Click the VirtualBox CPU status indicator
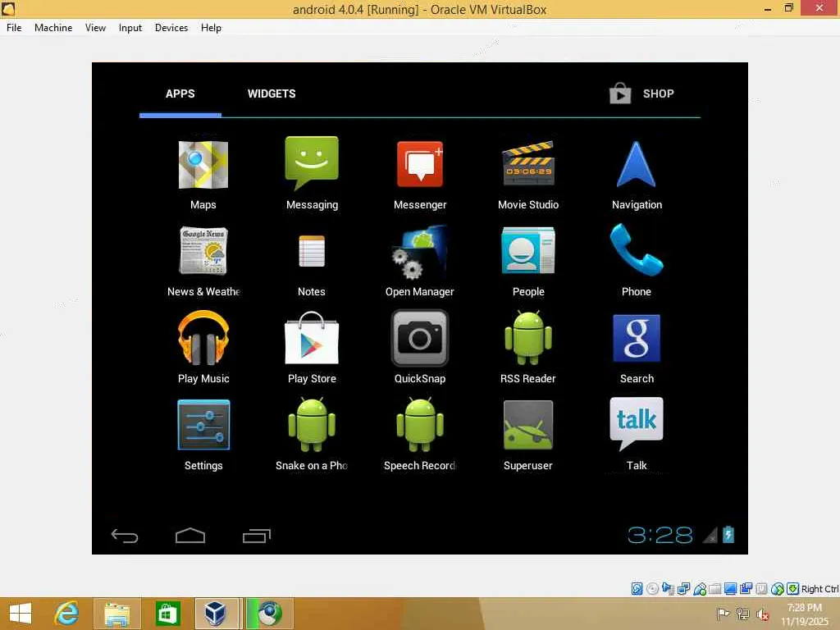840x630 pixels. [x=761, y=589]
